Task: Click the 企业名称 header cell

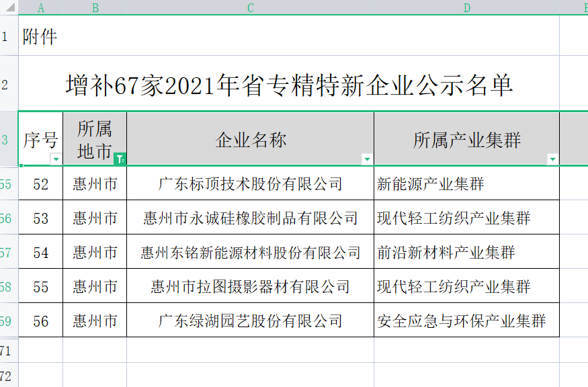Action: coord(251,139)
